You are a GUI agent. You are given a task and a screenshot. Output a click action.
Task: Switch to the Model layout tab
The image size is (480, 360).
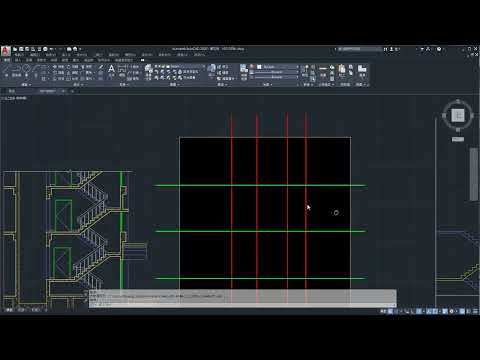9,310
